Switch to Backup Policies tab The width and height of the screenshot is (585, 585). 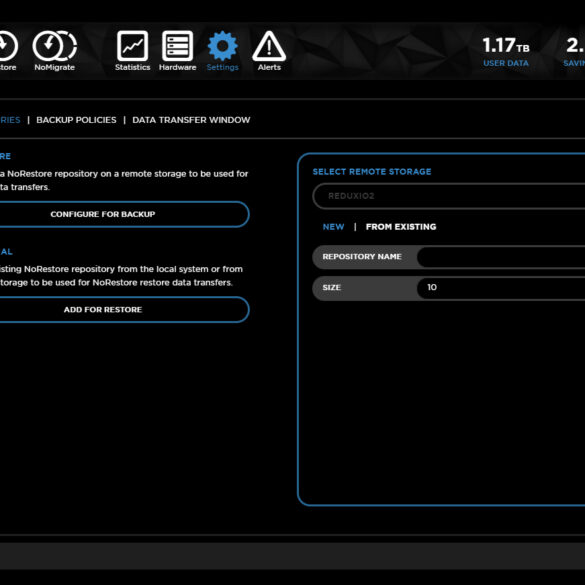point(76,120)
